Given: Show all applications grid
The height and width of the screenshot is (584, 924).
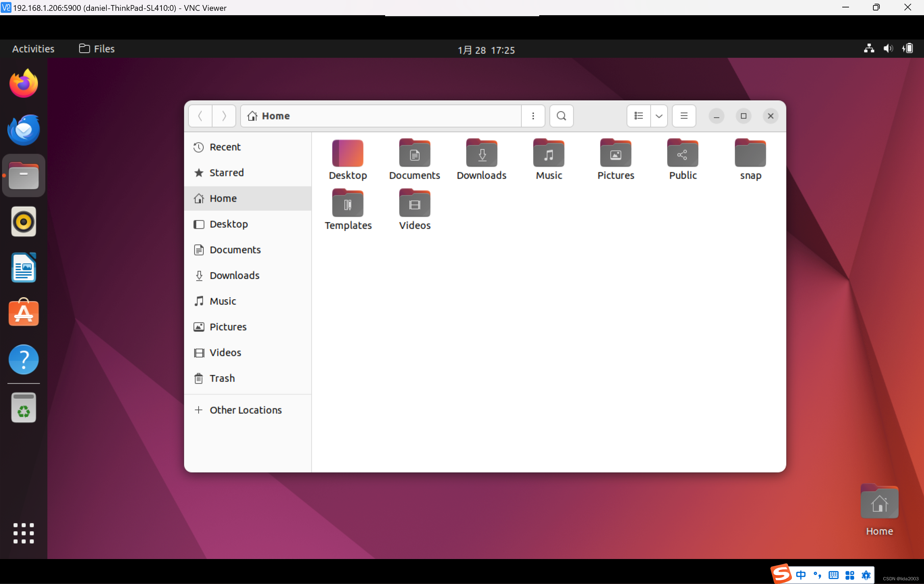Looking at the screenshot, I should [x=23, y=533].
